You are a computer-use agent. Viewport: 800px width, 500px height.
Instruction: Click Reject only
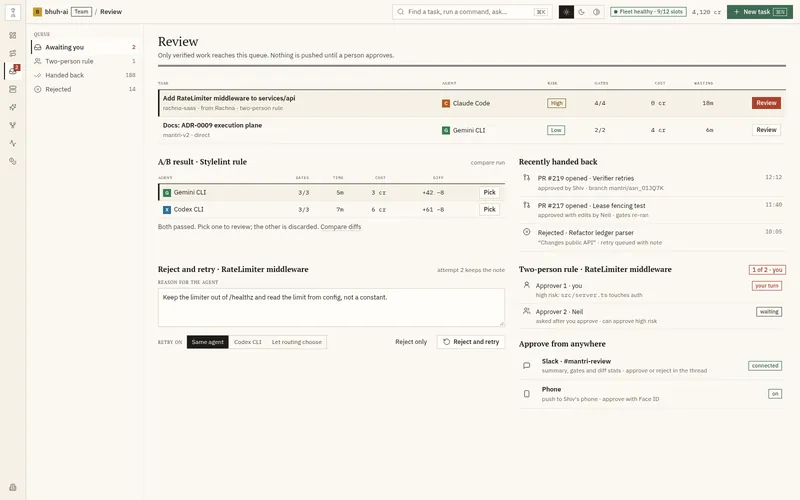coord(411,342)
